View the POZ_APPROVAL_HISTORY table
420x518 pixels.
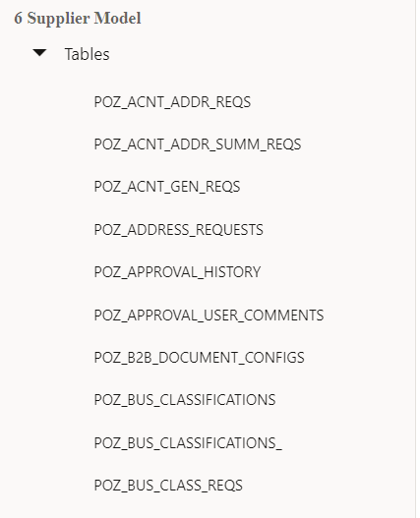[x=177, y=272]
